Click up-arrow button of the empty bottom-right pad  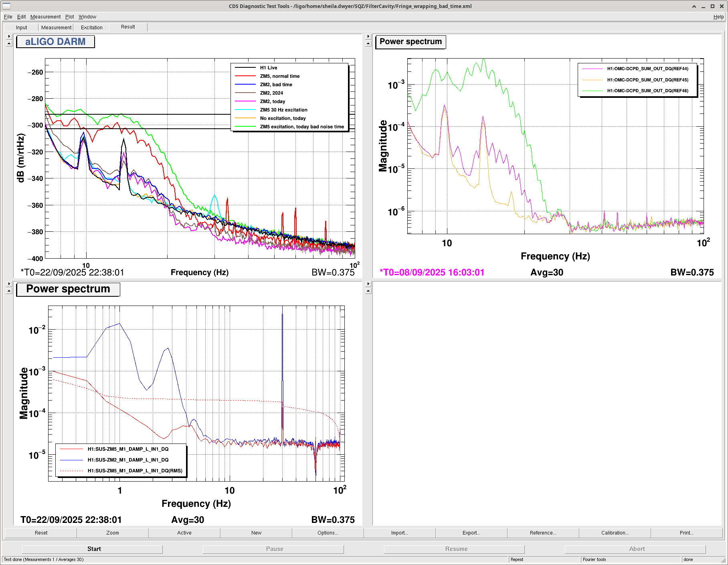click(x=368, y=291)
